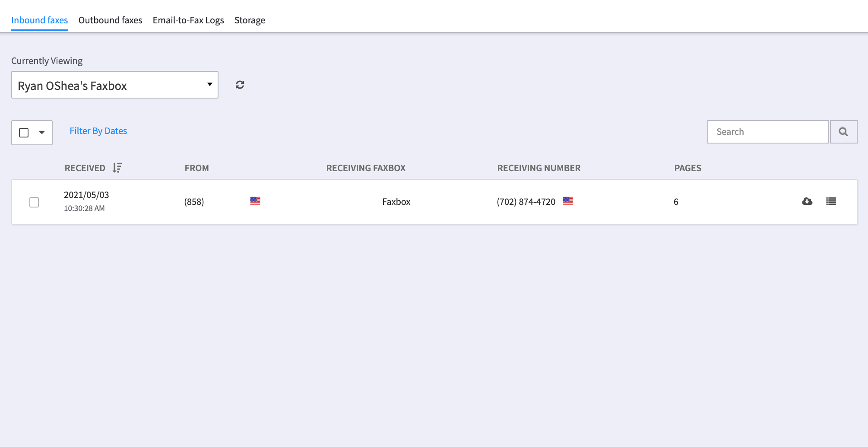Image resolution: width=868 pixels, height=447 pixels.
Task: Open the Email-to-Fax Logs tab
Action: [188, 20]
